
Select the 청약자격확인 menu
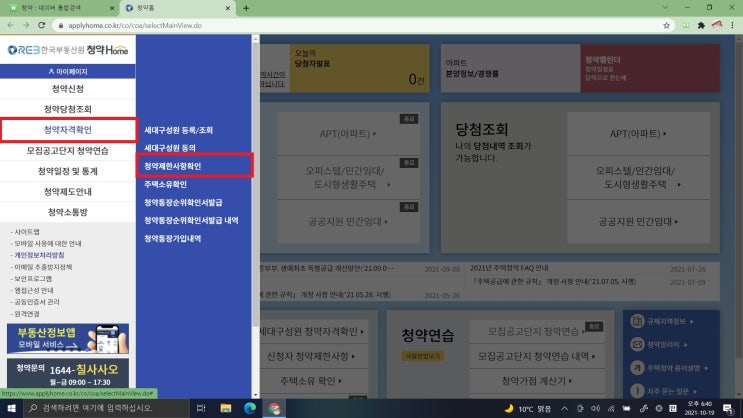click(x=68, y=130)
